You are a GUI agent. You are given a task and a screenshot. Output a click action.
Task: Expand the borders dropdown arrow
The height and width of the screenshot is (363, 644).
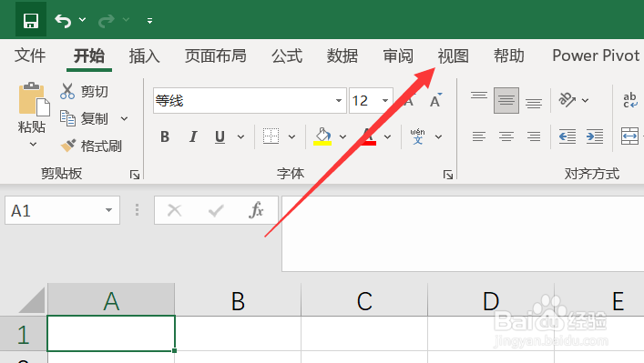click(291, 137)
